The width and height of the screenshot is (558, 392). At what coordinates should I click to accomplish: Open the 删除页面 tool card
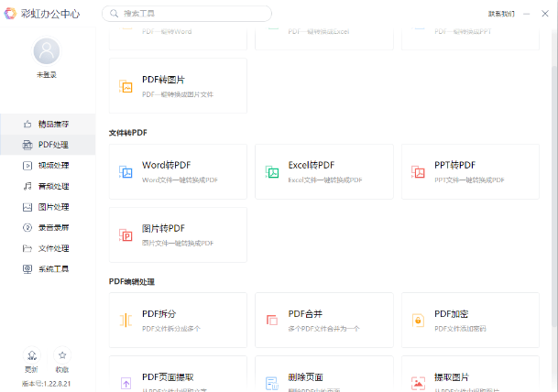323,379
